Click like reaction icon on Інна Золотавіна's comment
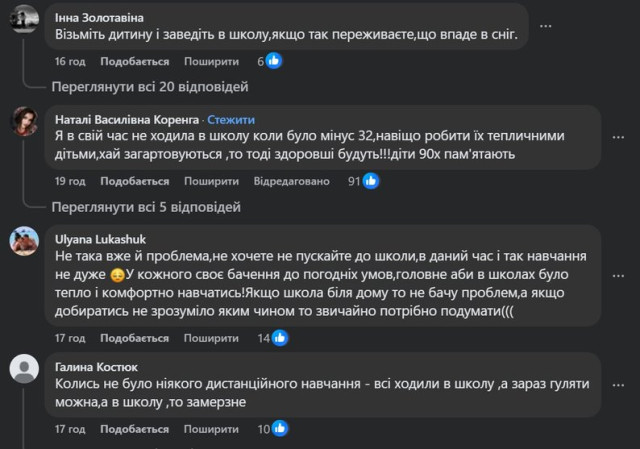 274,61
